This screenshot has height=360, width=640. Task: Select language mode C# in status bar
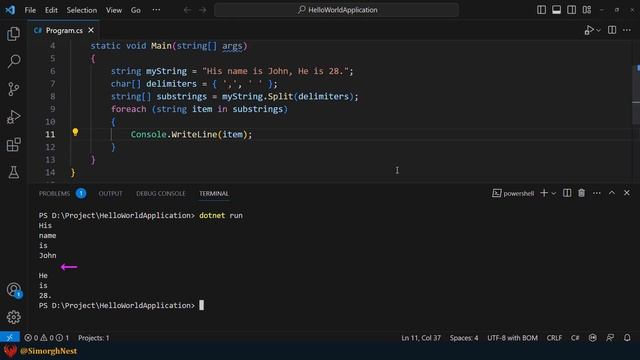tap(575, 338)
